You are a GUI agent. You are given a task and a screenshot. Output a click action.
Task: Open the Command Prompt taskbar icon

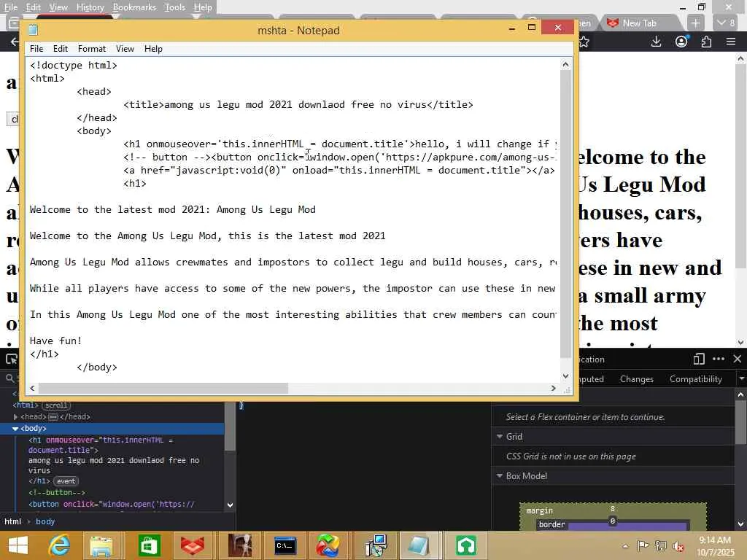click(x=285, y=545)
